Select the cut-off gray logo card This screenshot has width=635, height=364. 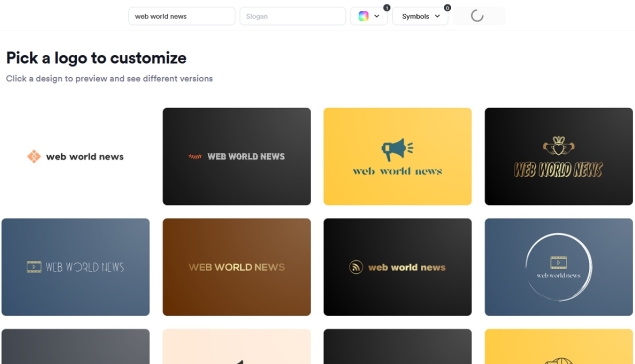pyautogui.click(x=75, y=346)
